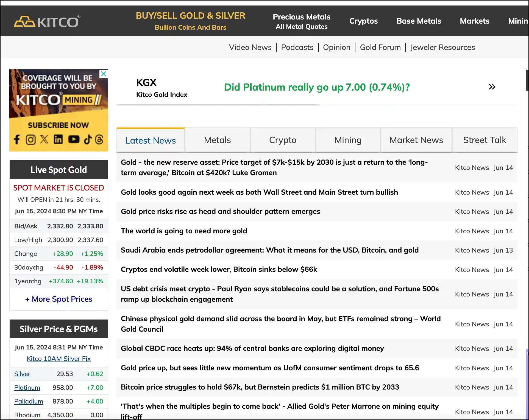The image size is (529, 420).
Task: Open Global CBDC race article
Action: 252,348
